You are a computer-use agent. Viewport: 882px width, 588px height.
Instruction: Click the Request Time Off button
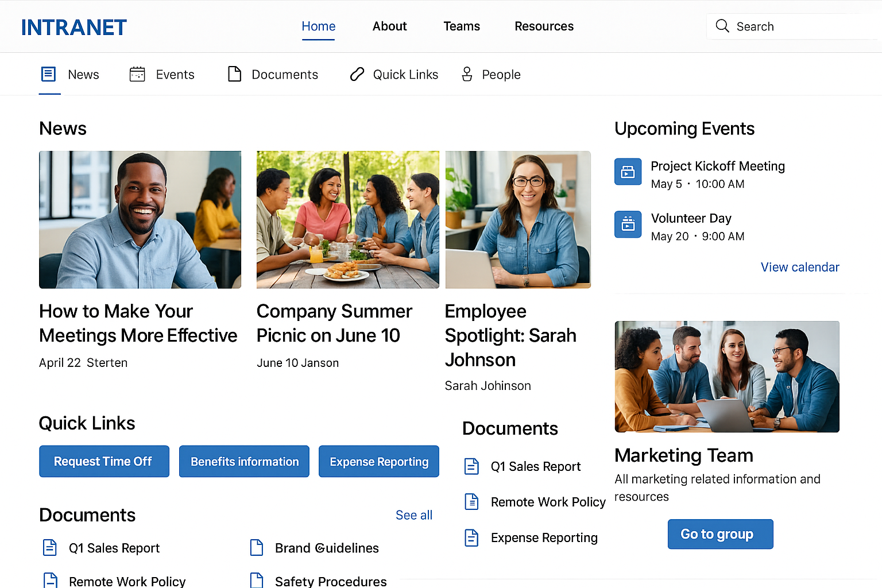104,461
